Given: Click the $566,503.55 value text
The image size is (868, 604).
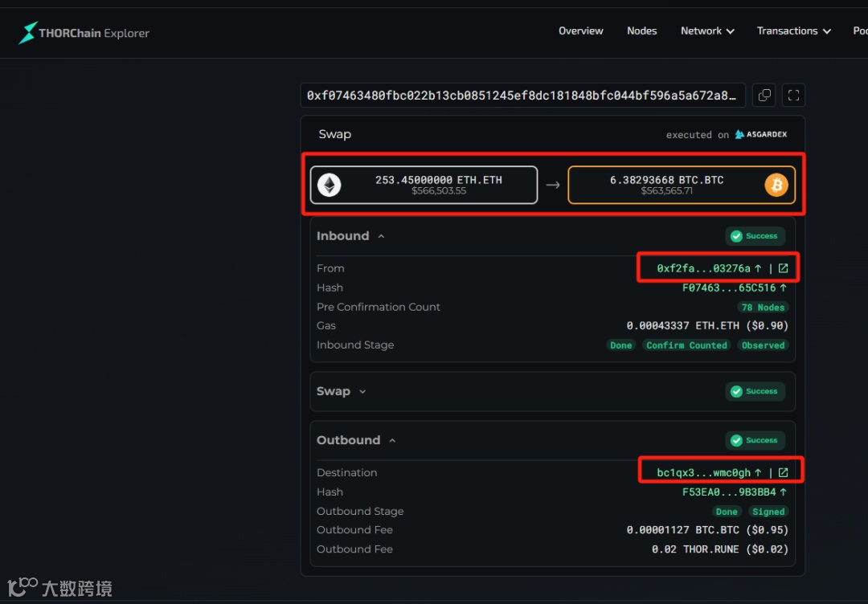Looking at the screenshot, I should point(439,191).
